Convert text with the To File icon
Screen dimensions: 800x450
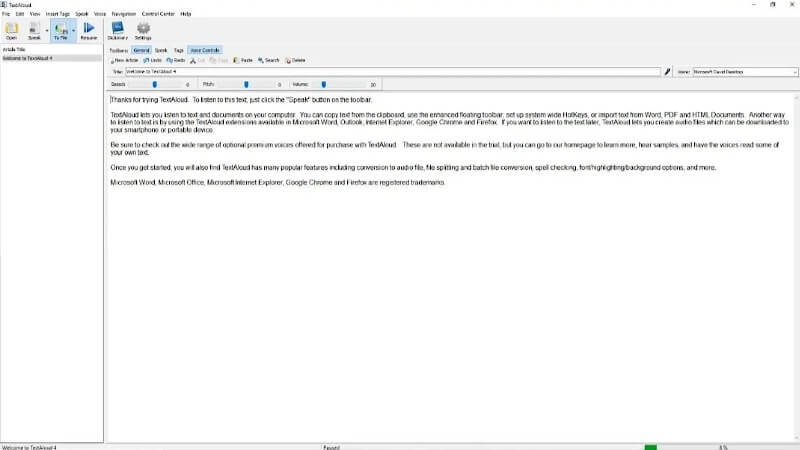point(61,31)
